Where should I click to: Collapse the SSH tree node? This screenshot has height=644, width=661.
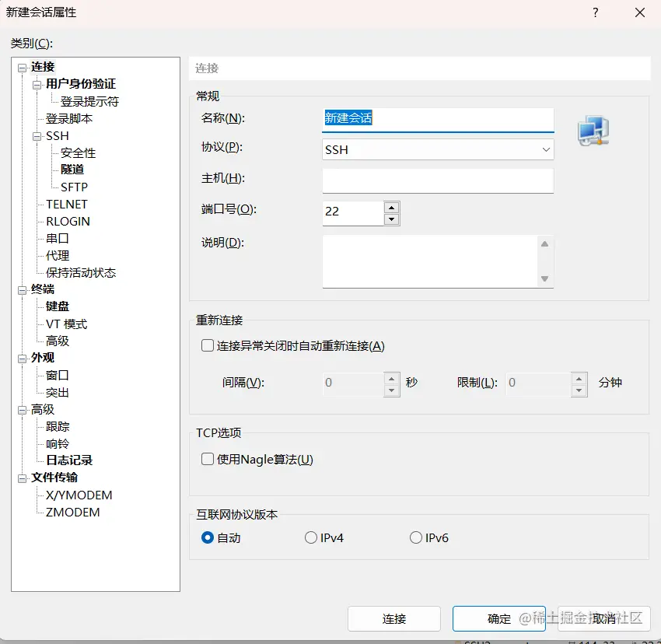click(x=37, y=137)
